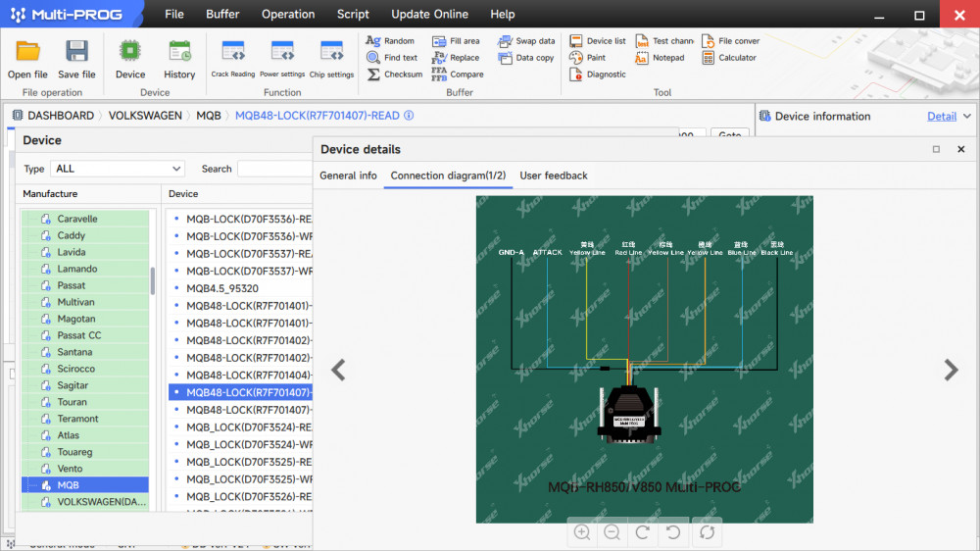The height and width of the screenshot is (551, 980).
Task: Switch to User feedback tab
Action: point(554,175)
